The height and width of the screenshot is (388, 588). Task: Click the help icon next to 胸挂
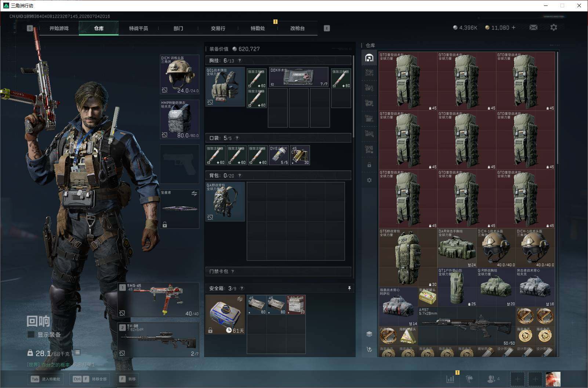pos(240,61)
